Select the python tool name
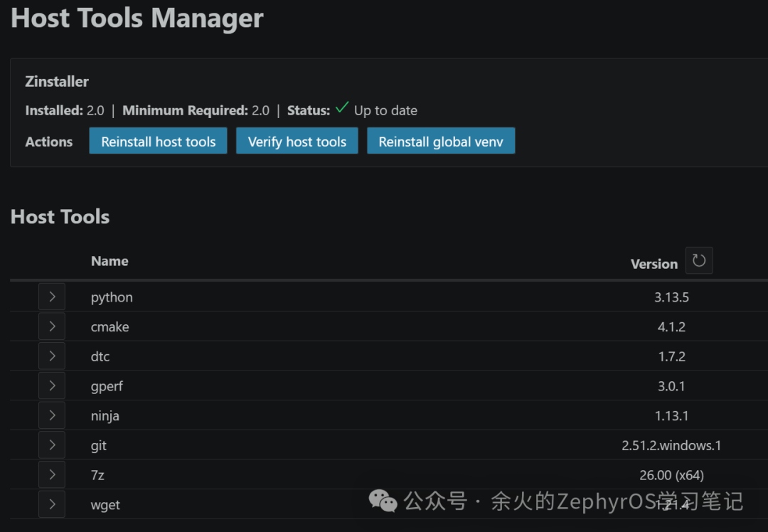 tap(112, 298)
